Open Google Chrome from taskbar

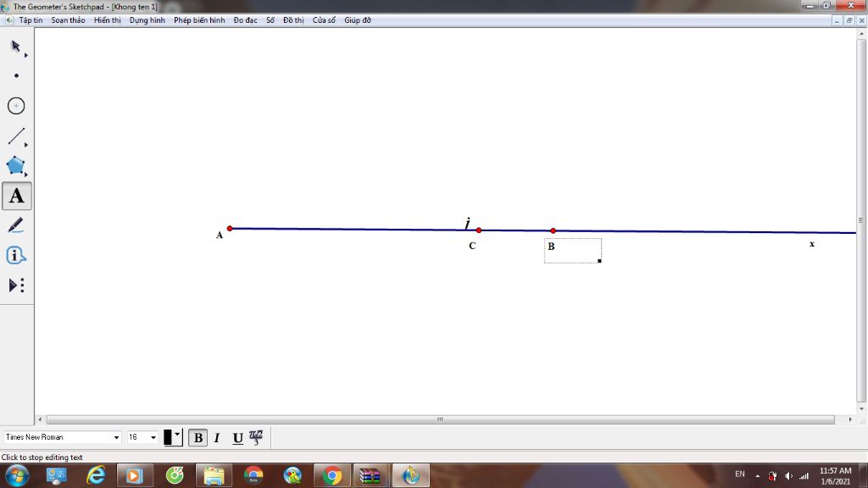pos(332,475)
